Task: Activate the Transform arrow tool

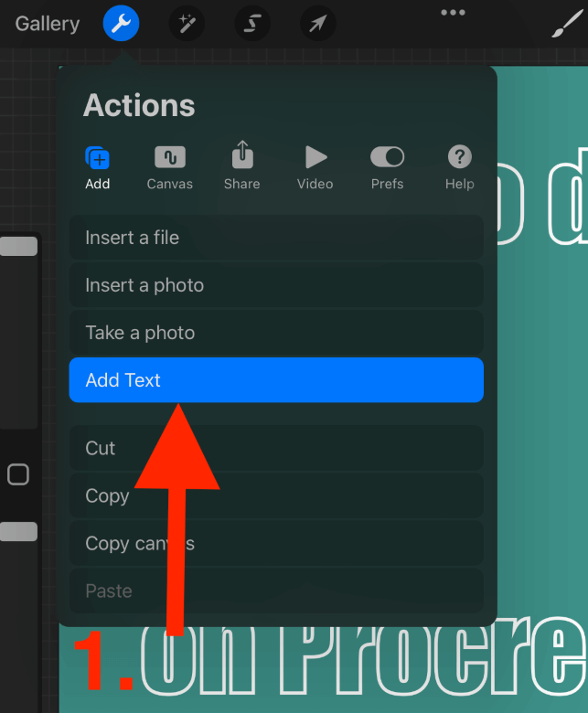Action: tap(318, 23)
